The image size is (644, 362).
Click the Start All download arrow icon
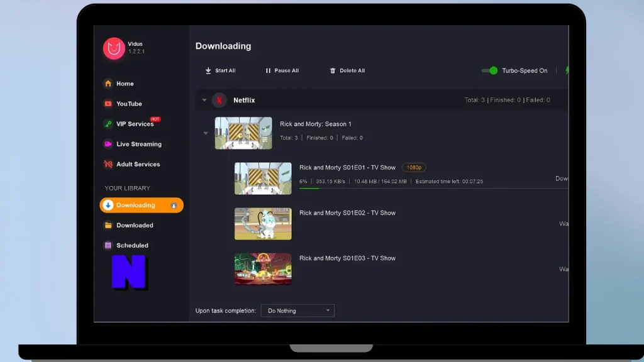(x=208, y=70)
